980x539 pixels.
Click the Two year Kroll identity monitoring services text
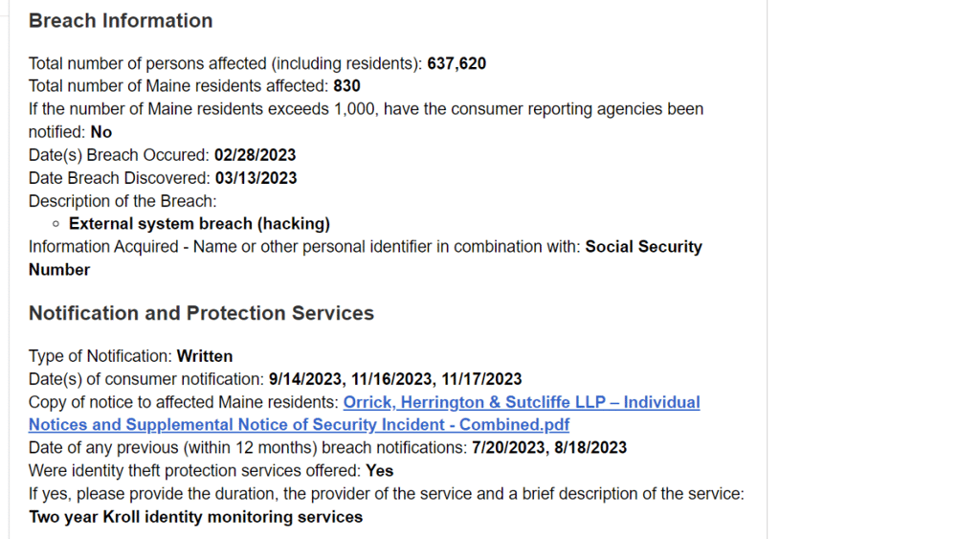coord(195,517)
